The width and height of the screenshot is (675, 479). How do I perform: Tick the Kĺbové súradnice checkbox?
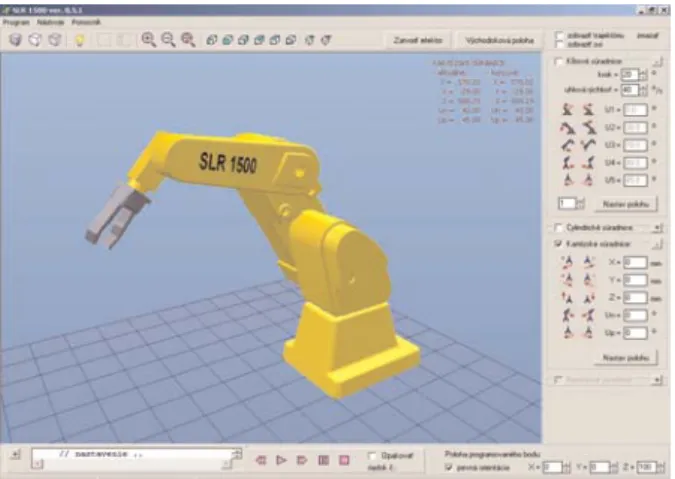click(x=559, y=62)
